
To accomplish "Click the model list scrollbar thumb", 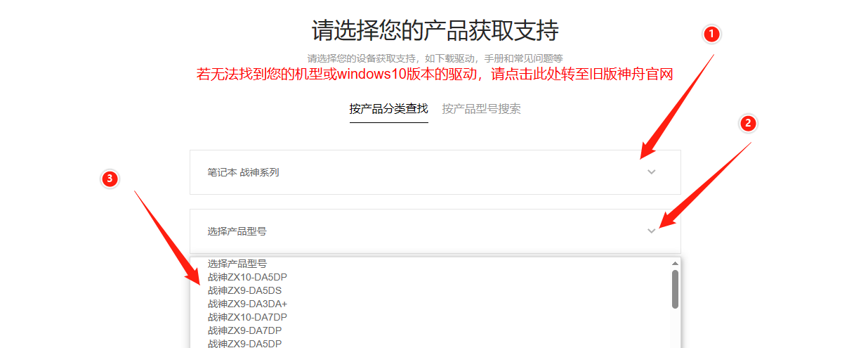I will tap(675, 290).
